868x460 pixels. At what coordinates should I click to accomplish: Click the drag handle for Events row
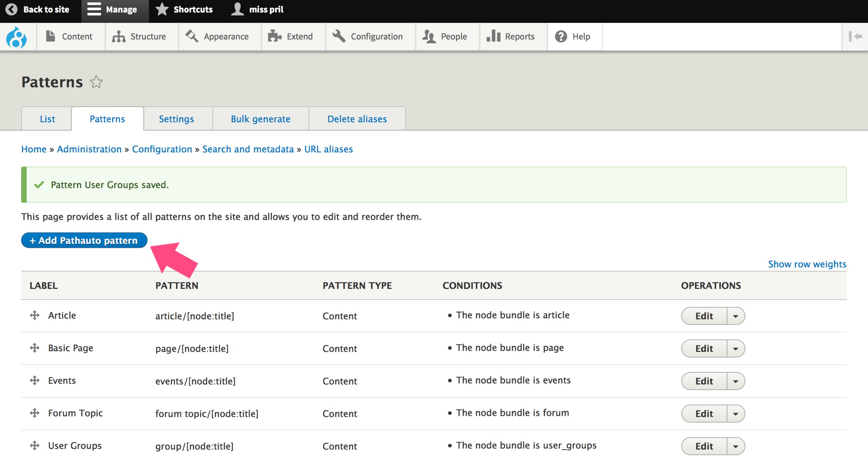coord(34,380)
